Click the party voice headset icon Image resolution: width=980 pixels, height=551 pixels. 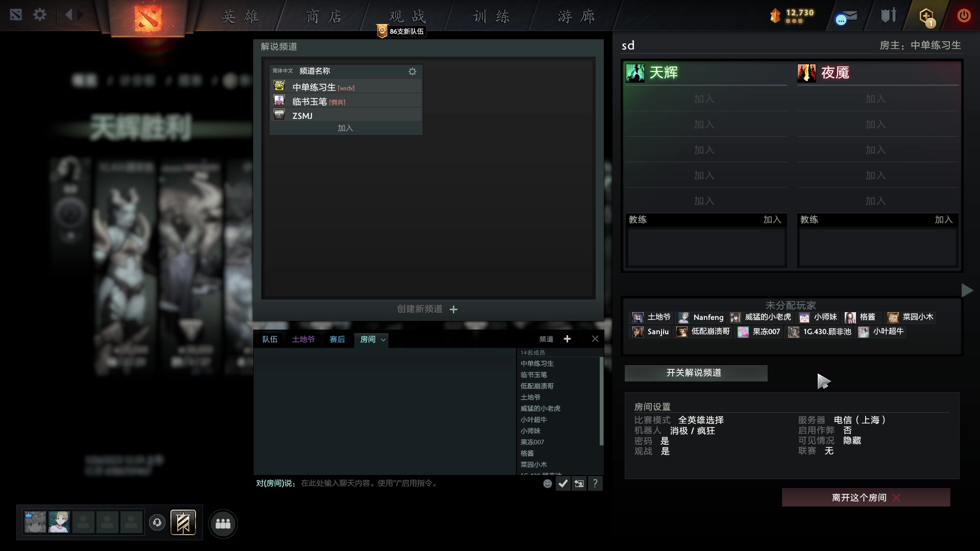point(157,522)
